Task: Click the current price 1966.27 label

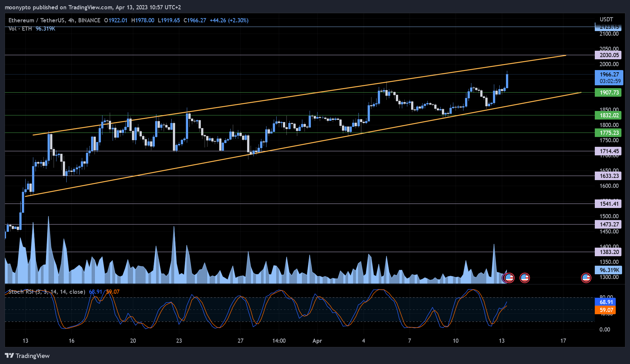Action: (x=609, y=75)
